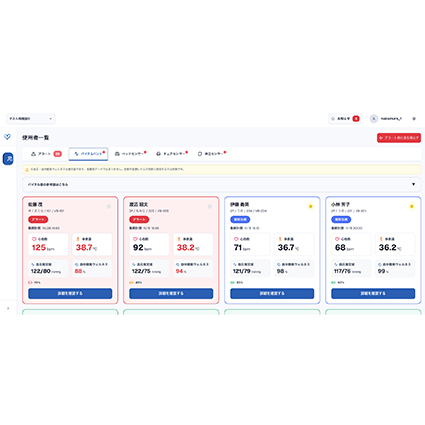Screen dimensions: 425x425
Task: Click the settings gear icon at top right
Action: [414, 119]
